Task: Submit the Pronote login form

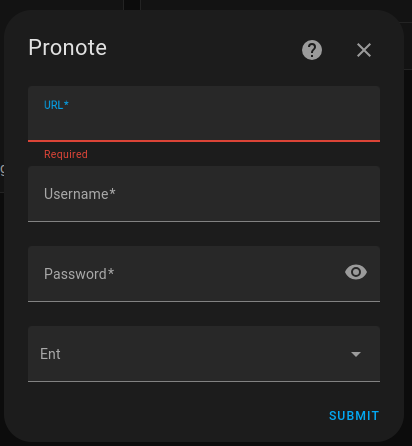Action: (x=354, y=416)
